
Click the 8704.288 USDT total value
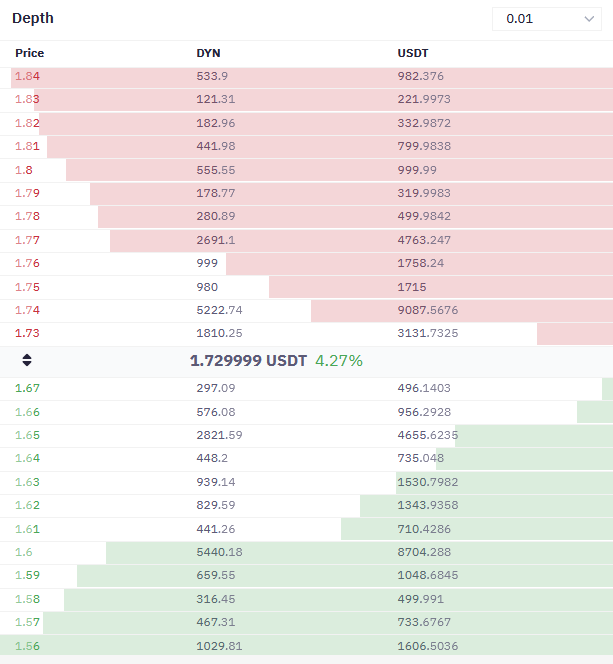(424, 552)
